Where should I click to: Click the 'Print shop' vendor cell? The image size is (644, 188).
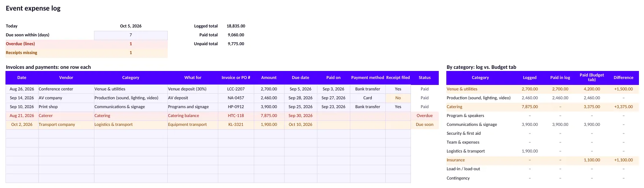[x=66, y=107]
